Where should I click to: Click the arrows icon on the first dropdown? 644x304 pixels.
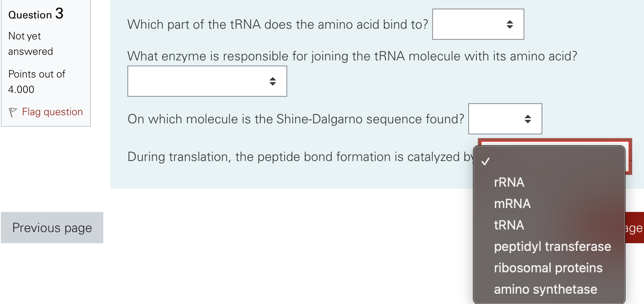(x=509, y=24)
